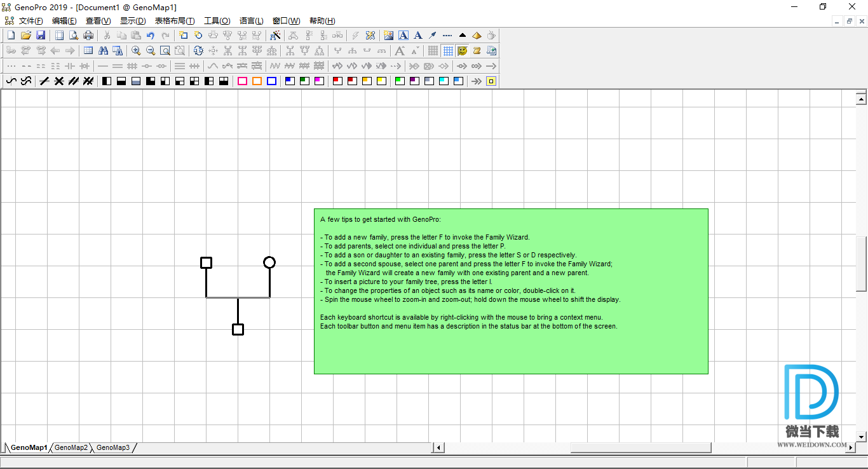Add a new female individual from the toolbar
868x469 pixels.
pyautogui.click(x=198, y=36)
